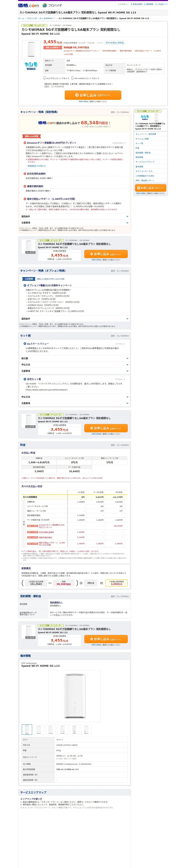Click the プロバイダ globe icon in the header
This screenshot has width=186, height=868.
pyautogui.click(x=45, y=5)
